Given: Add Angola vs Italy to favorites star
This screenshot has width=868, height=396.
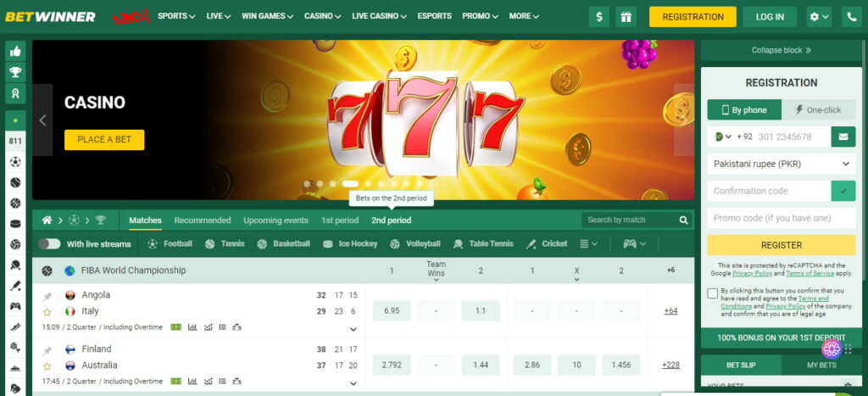Looking at the screenshot, I should point(47,312).
